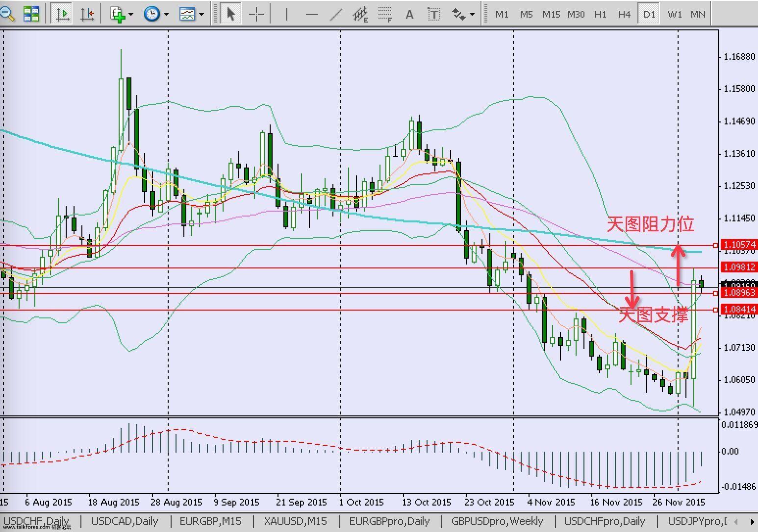Image resolution: width=758 pixels, height=532 pixels.
Task: Open the Indicators list icon
Action: [118, 14]
